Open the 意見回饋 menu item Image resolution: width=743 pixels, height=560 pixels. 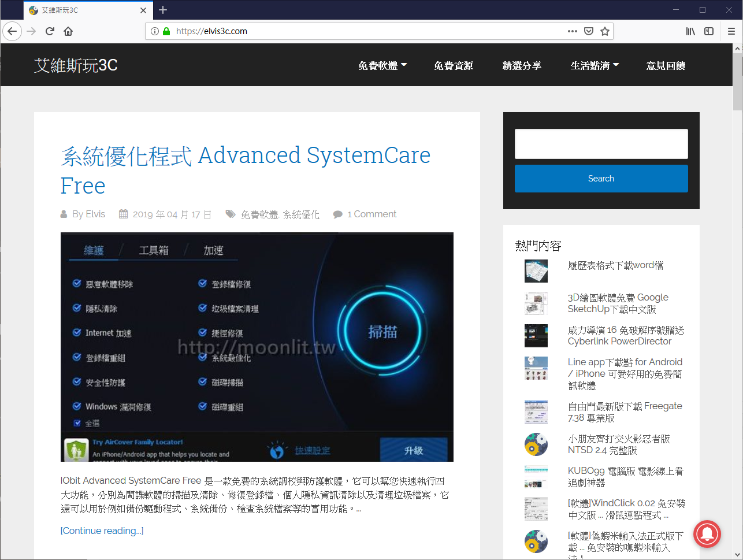point(666,65)
